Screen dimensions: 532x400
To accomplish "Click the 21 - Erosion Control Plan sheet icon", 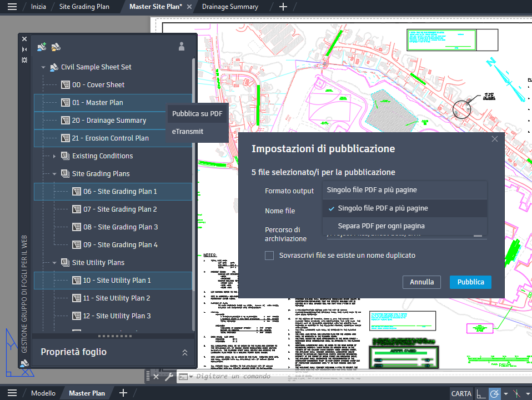I will (66, 138).
